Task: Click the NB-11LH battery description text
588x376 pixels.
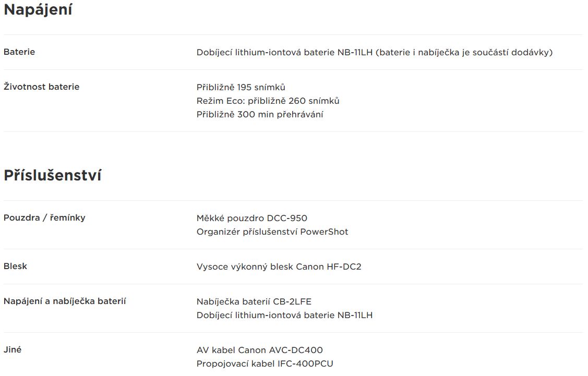Action: click(374, 53)
